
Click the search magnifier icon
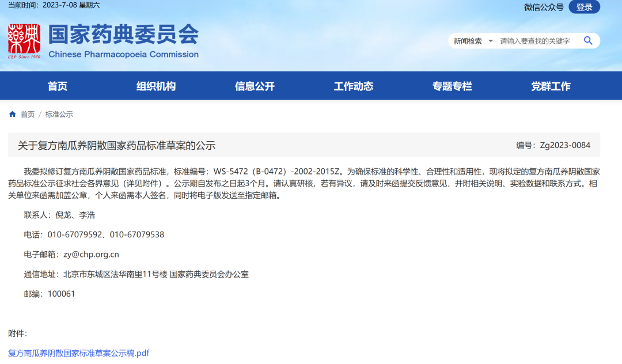click(588, 41)
